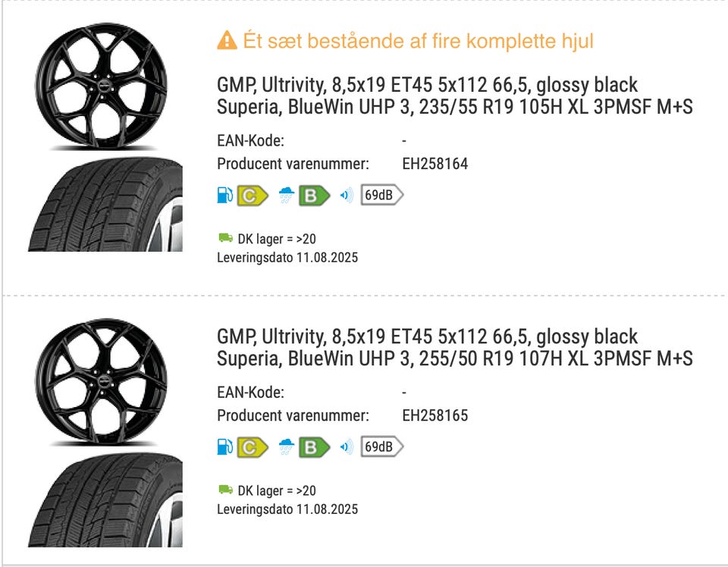Click the fuel pump icon for EH258164
The image size is (728, 567).
(x=224, y=196)
